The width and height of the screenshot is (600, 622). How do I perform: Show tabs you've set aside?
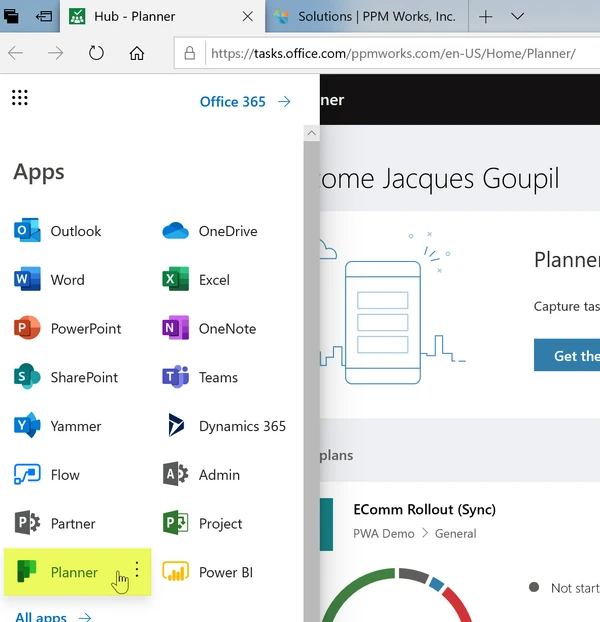tap(11, 16)
